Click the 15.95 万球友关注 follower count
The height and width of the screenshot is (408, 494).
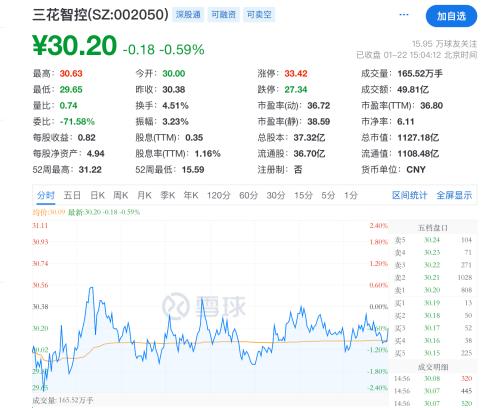pos(444,44)
